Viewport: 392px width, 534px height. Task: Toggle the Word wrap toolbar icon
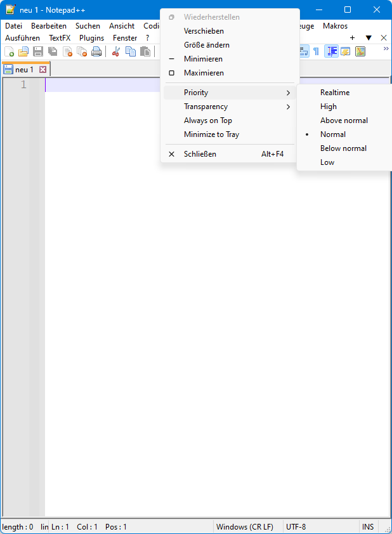tap(304, 51)
